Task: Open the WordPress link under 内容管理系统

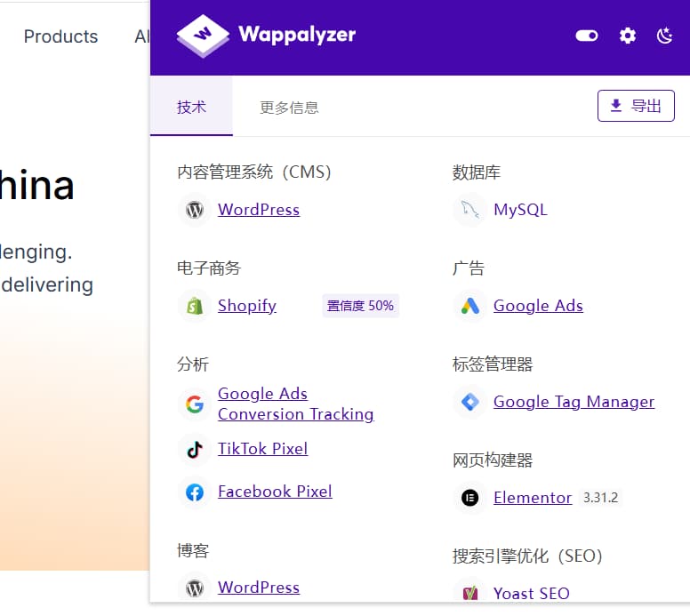Action: tap(259, 210)
